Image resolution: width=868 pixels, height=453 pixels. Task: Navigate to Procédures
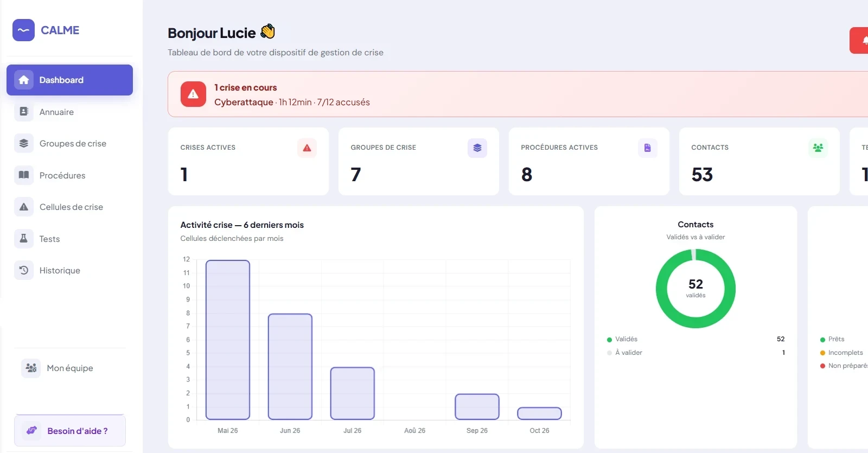69,175
